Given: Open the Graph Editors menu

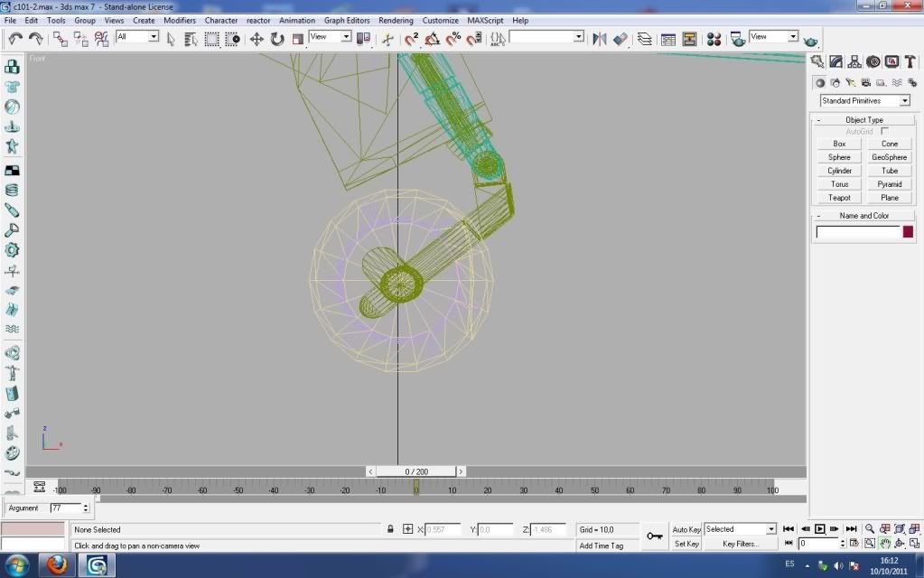Looking at the screenshot, I should [347, 20].
